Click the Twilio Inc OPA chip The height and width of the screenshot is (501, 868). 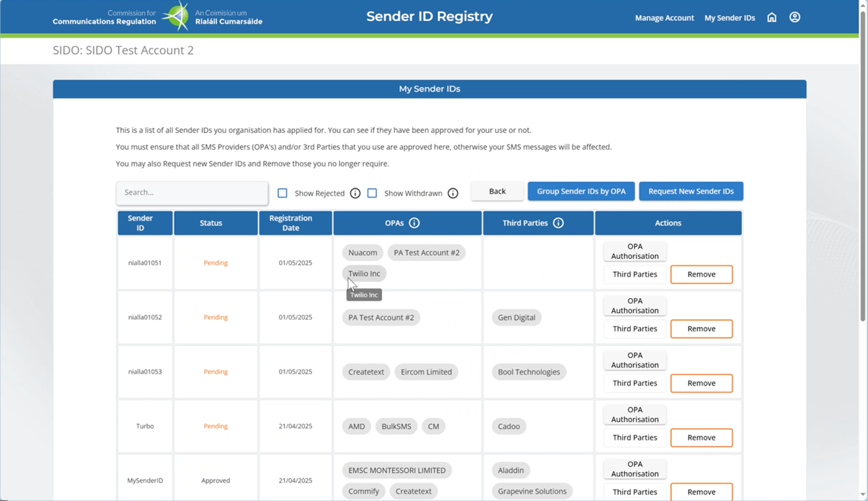pos(364,274)
